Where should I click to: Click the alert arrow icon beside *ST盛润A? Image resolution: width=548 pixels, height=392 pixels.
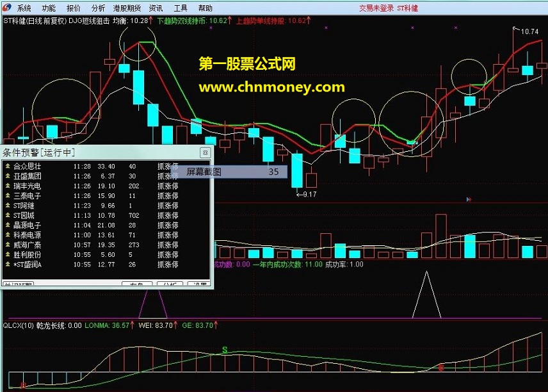tap(7, 265)
